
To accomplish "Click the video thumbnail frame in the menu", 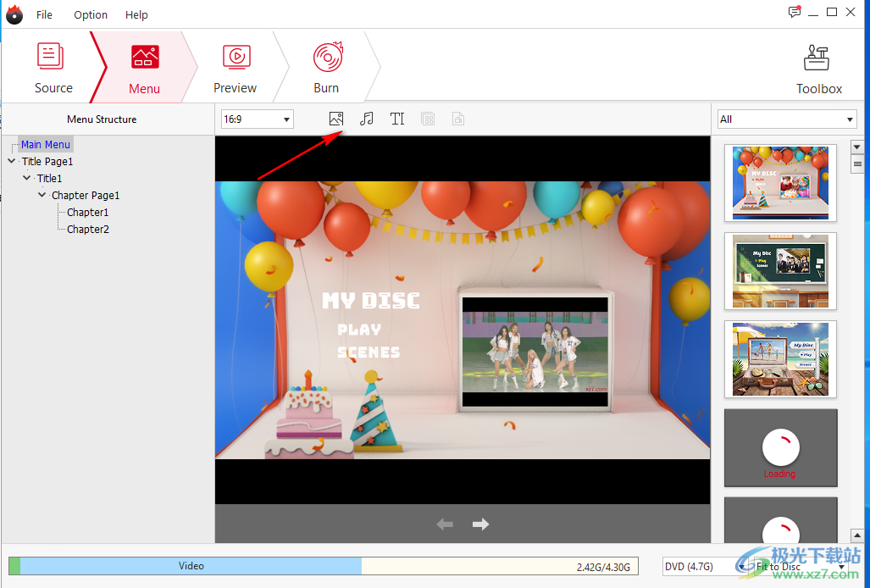I will pyautogui.click(x=535, y=352).
